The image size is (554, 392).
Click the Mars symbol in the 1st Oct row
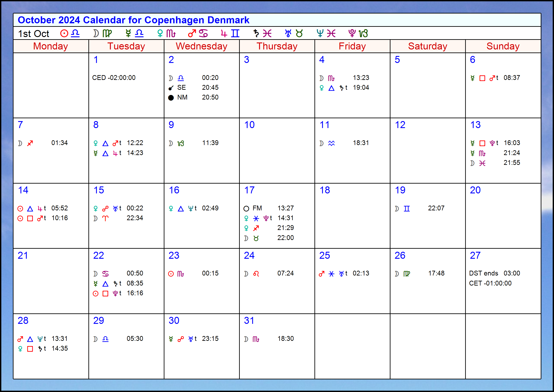tap(192, 33)
